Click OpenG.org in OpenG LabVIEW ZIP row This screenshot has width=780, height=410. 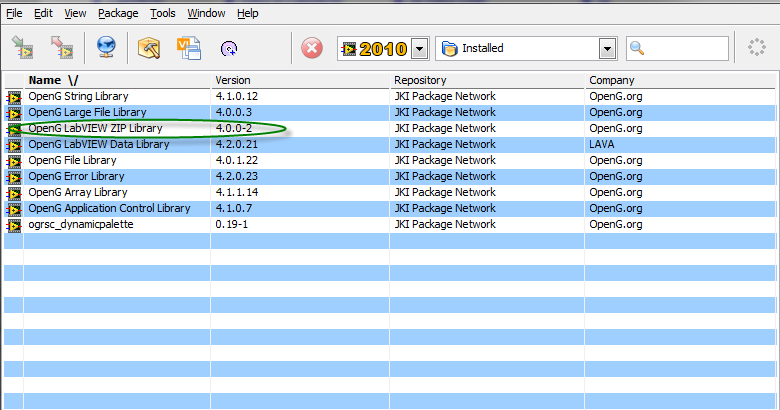pos(616,128)
